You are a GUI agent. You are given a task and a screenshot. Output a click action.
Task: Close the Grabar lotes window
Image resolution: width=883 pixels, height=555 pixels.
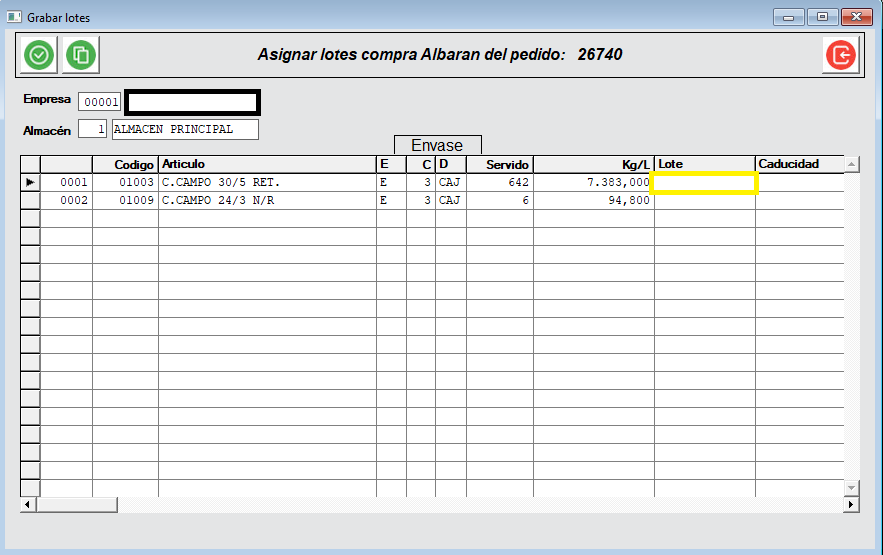857,17
